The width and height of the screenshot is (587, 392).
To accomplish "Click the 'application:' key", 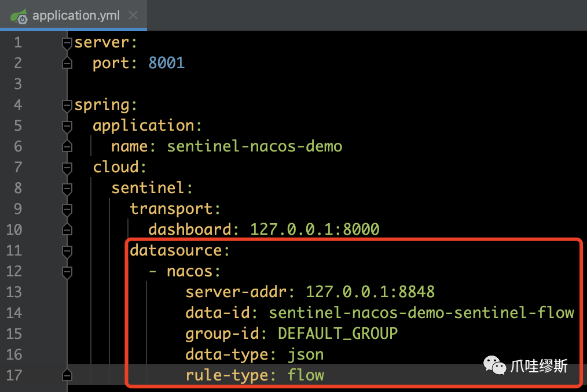I will pos(148,127).
